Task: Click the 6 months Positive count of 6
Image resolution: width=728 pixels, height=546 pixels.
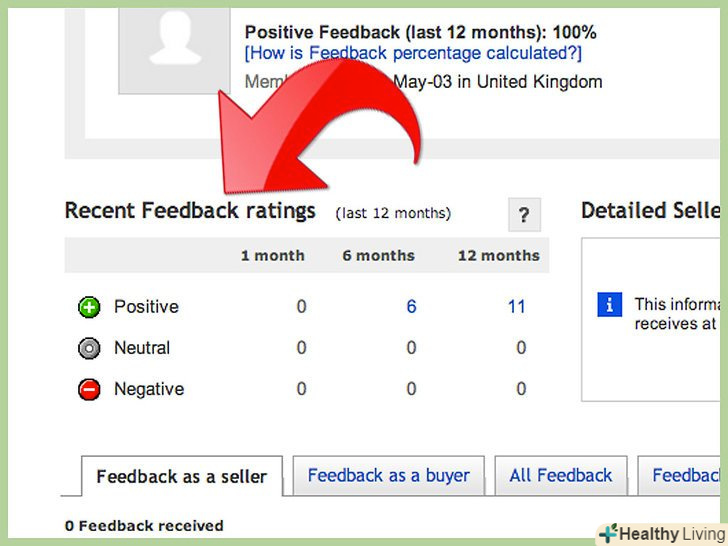Action: tap(411, 307)
